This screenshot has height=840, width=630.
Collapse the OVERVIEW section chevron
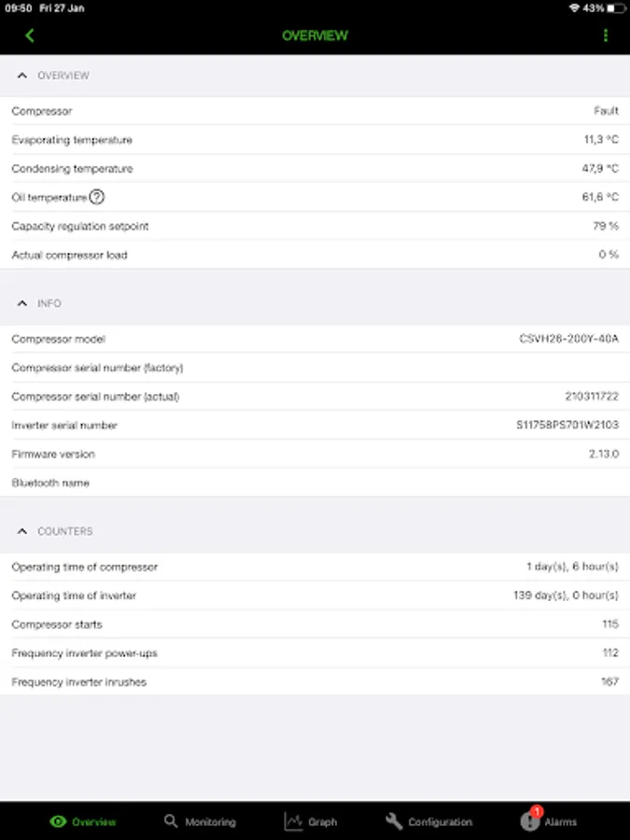[22, 76]
